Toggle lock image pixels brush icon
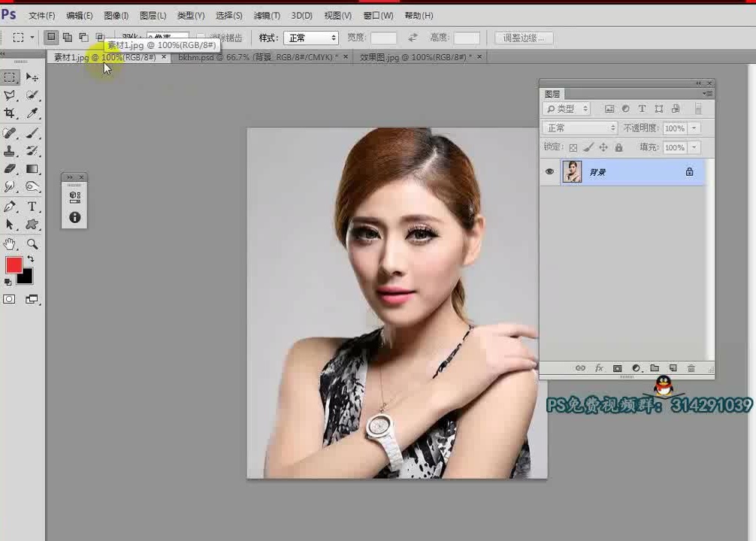 click(588, 147)
